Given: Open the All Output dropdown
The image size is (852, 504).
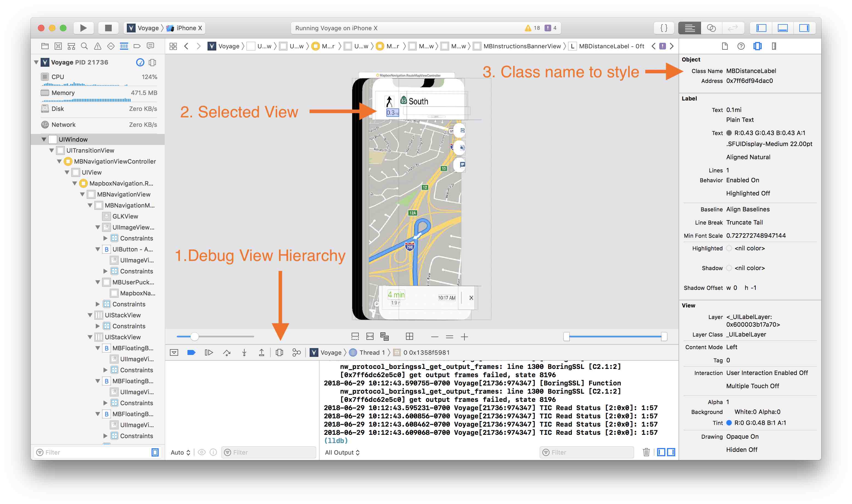Looking at the screenshot, I should click(x=342, y=452).
